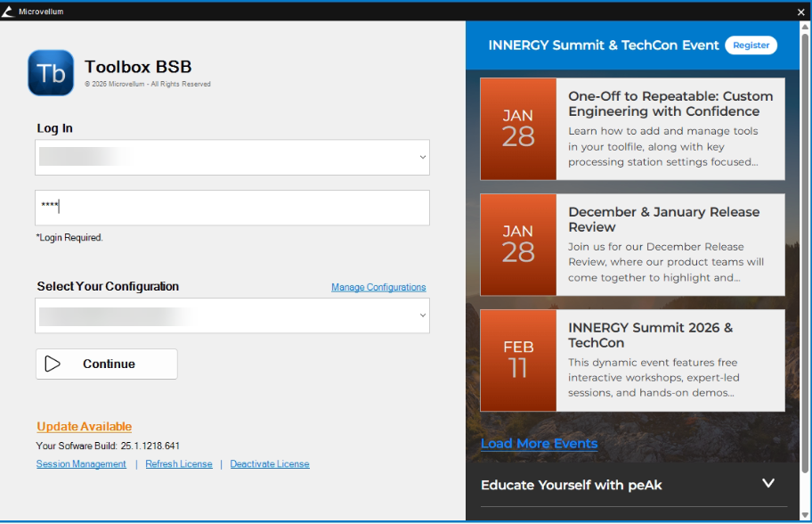
Task: Open the Manage Configurations link
Action: pos(378,287)
